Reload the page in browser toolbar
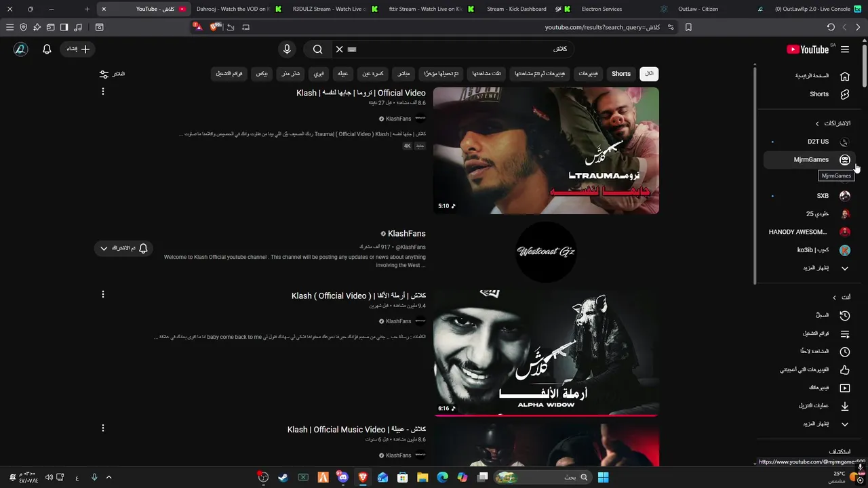This screenshot has height=488, width=868. (x=831, y=27)
